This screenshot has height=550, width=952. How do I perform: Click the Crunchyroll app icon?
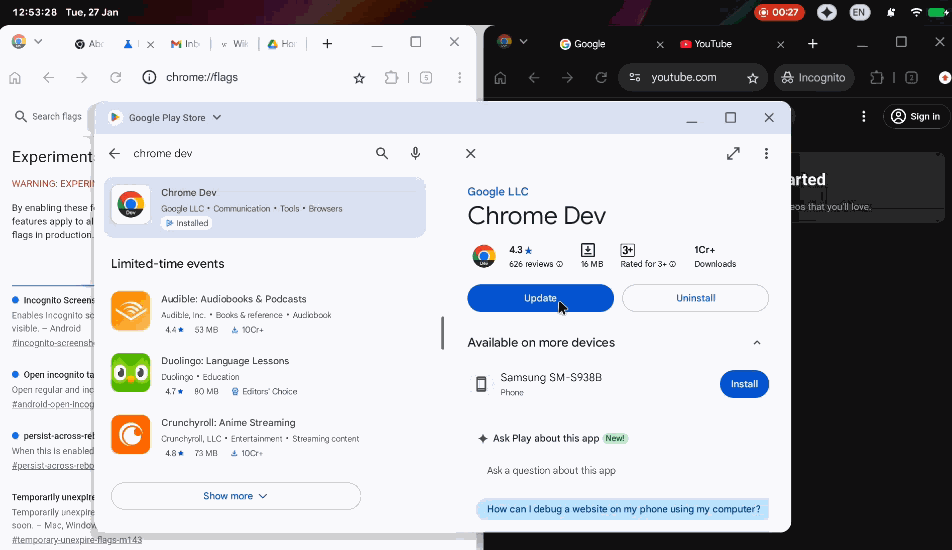pyautogui.click(x=131, y=435)
